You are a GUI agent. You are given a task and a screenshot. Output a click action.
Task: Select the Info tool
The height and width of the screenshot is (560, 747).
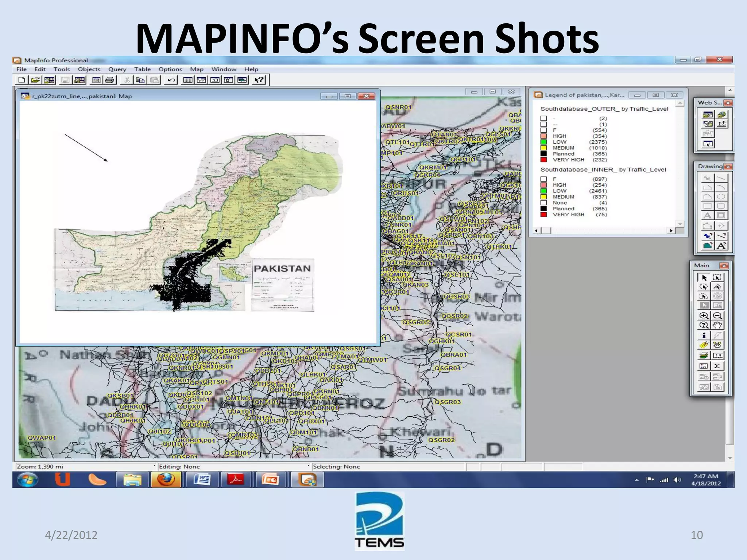tap(704, 335)
